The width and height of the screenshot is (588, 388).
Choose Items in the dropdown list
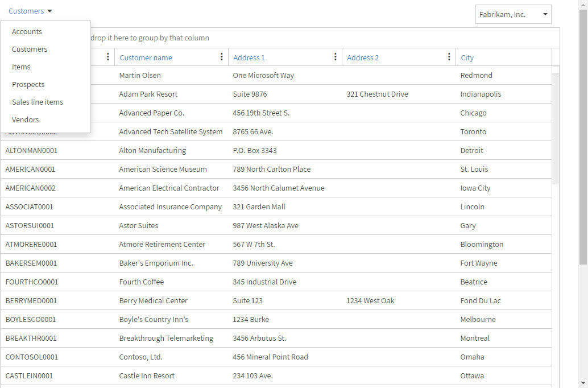21,67
